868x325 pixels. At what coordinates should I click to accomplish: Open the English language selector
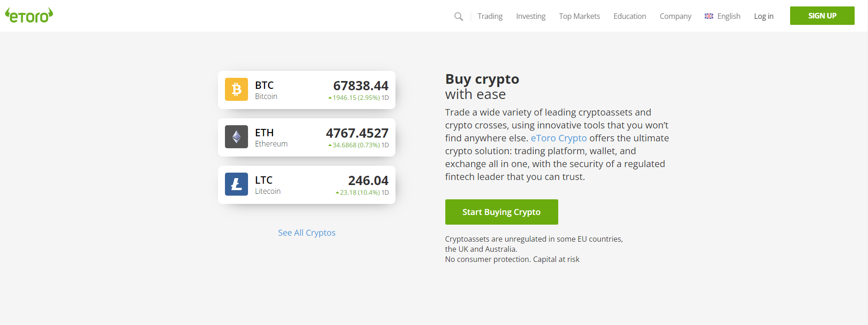728,16
